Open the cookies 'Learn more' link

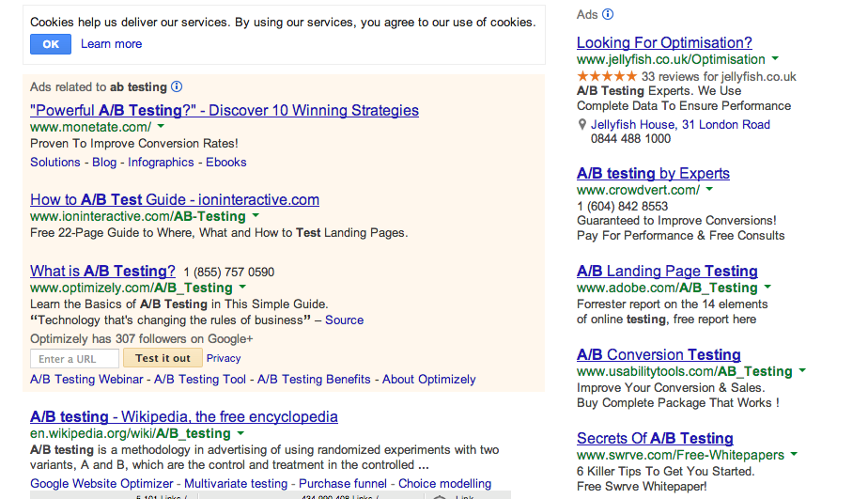point(111,44)
